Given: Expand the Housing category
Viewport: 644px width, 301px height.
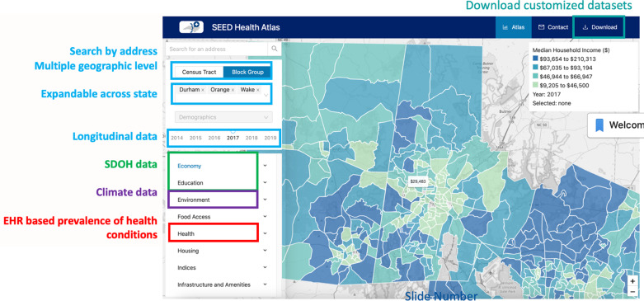Looking at the screenshot, I should [265, 251].
